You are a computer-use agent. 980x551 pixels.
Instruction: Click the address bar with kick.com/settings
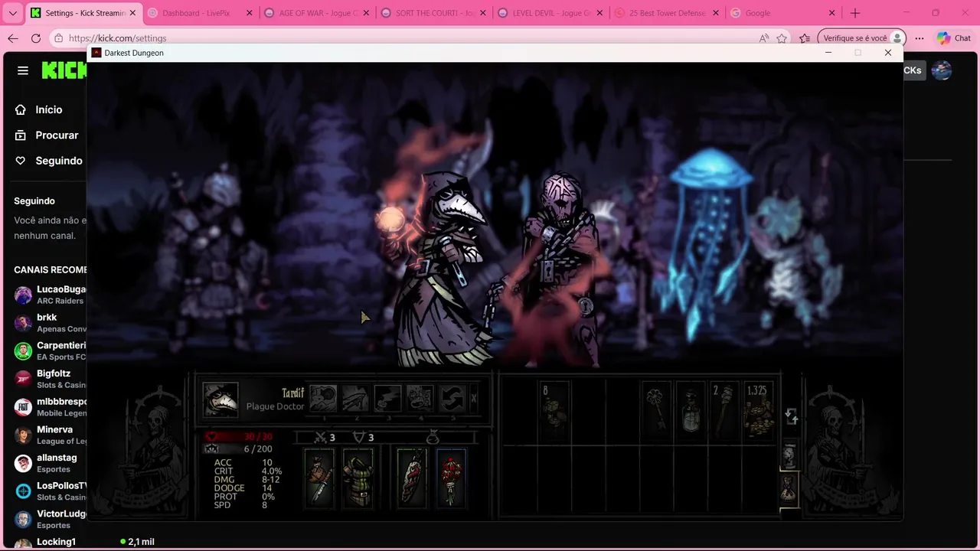click(x=406, y=38)
